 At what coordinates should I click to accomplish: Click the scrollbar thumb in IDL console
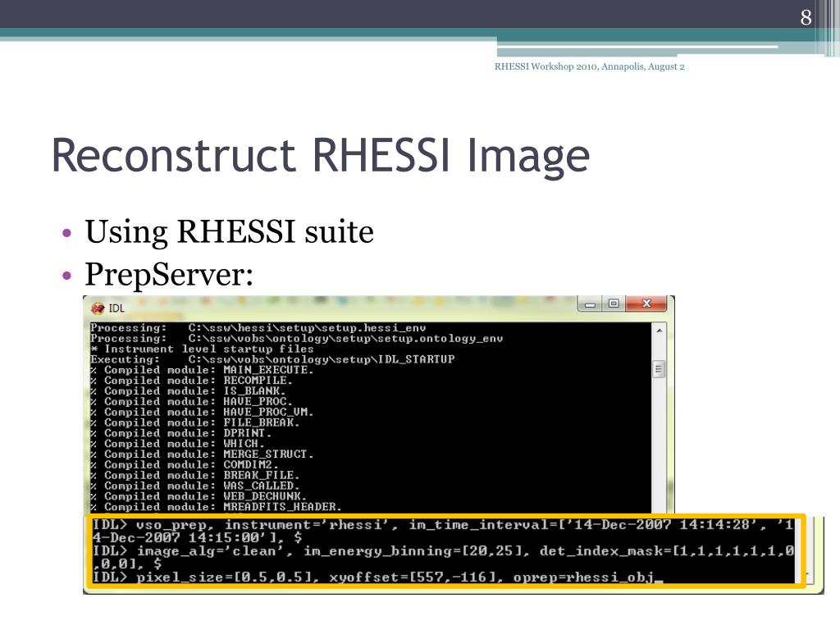pyautogui.click(x=659, y=369)
